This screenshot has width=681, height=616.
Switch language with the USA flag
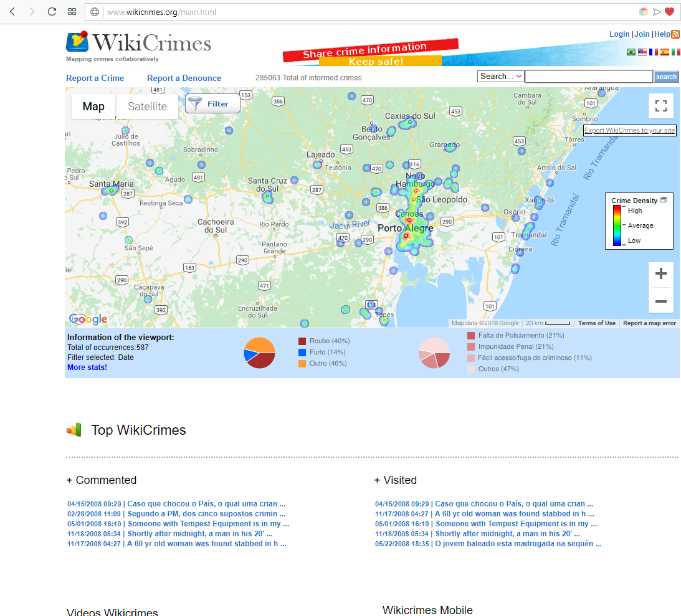642,52
